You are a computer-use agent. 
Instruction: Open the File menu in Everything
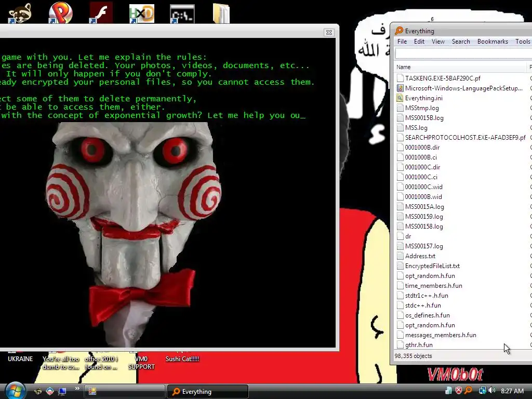tap(402, 42)
